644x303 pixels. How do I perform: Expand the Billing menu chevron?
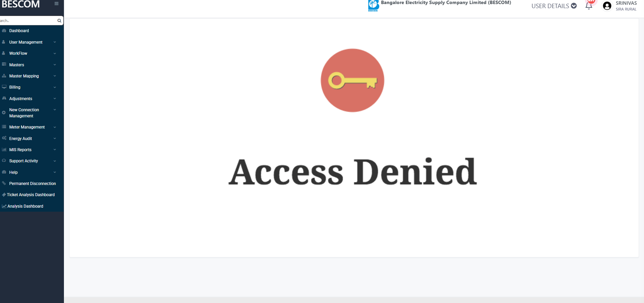point(55,87)
